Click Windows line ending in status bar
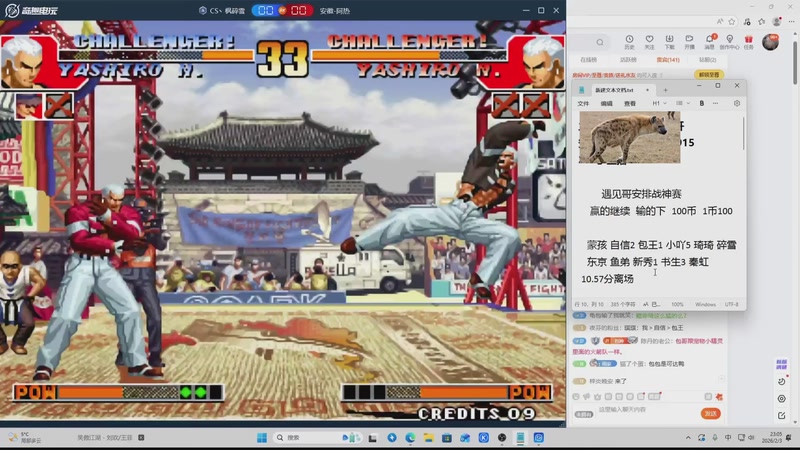Viewport: 800px width, 450px height. [x=705, y=305]
